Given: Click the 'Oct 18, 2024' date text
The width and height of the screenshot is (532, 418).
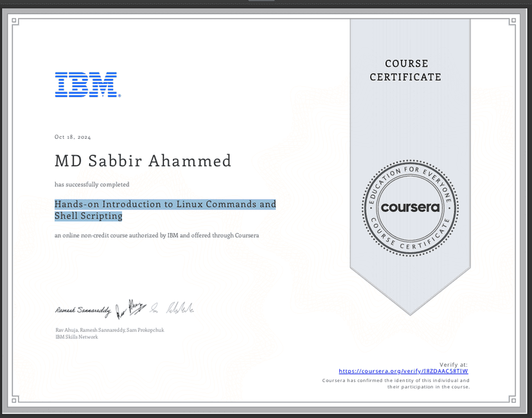Looking at the screenshot, I should pyautogui.click(x=73, y=137).
